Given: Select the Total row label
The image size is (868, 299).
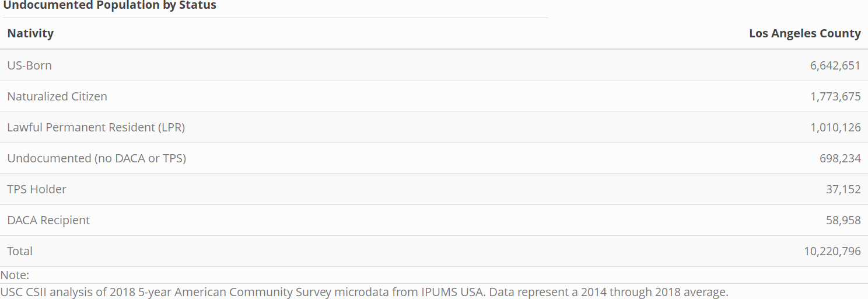Looking at the screenshot, I should click(x=20, y=251).
